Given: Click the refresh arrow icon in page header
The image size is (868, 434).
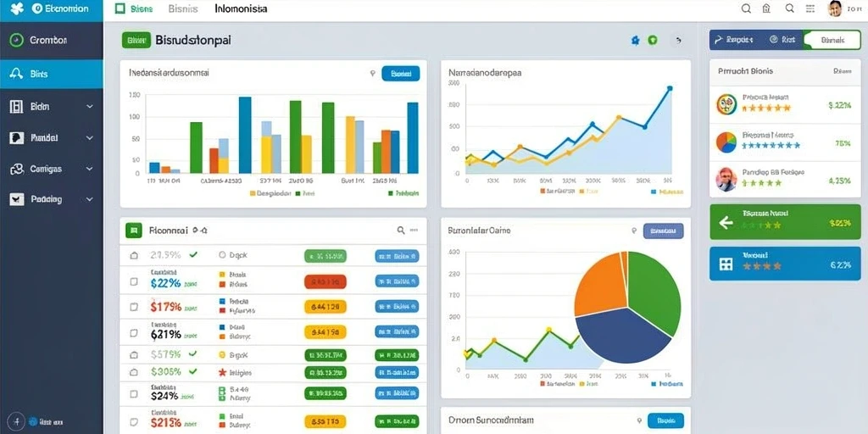Looking at the screenshot, I should [677, 41].
